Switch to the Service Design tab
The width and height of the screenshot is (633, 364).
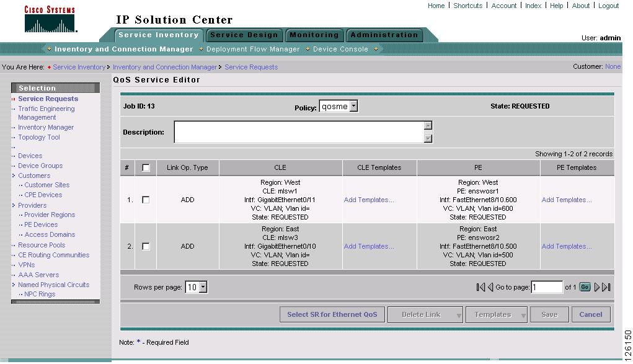click(244, 35)
